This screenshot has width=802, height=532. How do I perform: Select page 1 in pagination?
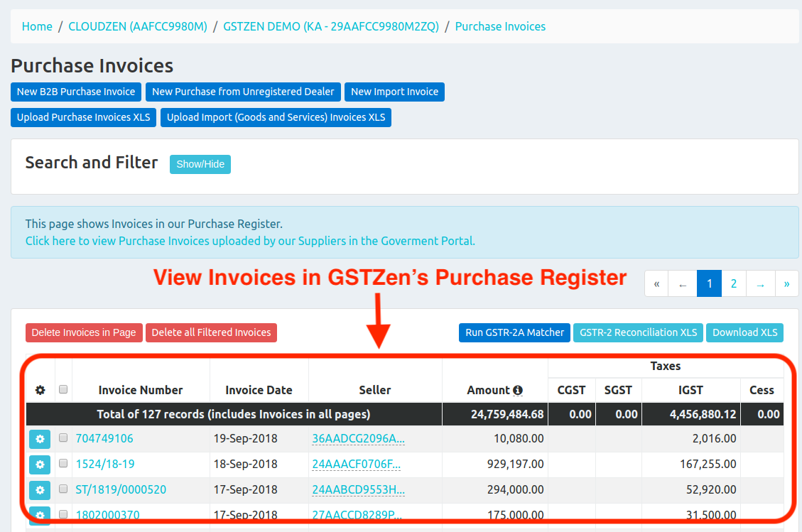pos(710,284)
